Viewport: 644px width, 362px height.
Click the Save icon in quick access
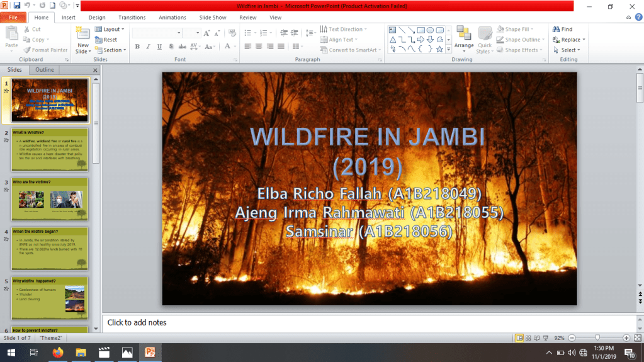click(x=17, y=6)
